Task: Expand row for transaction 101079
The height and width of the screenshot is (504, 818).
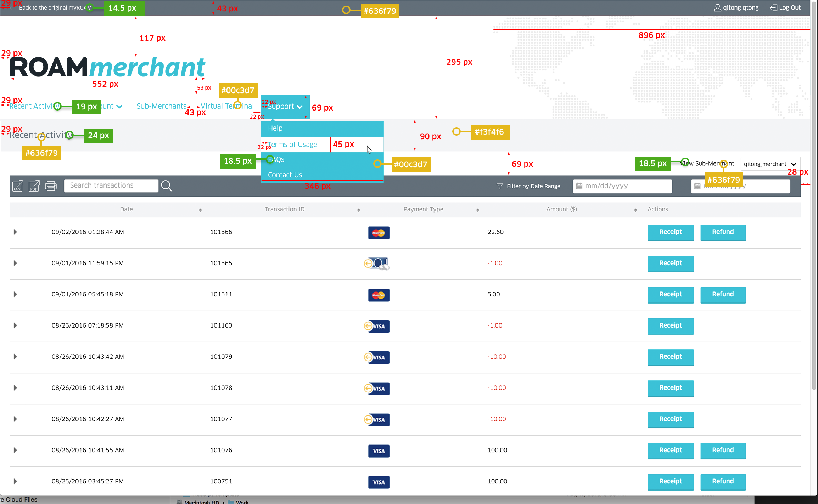Action: (15, 357)
